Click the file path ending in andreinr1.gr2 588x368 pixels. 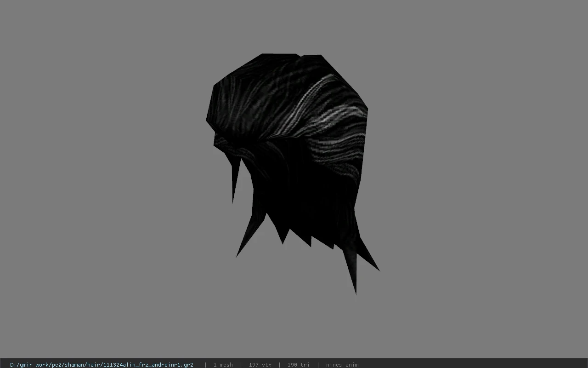tap(102, 365)
